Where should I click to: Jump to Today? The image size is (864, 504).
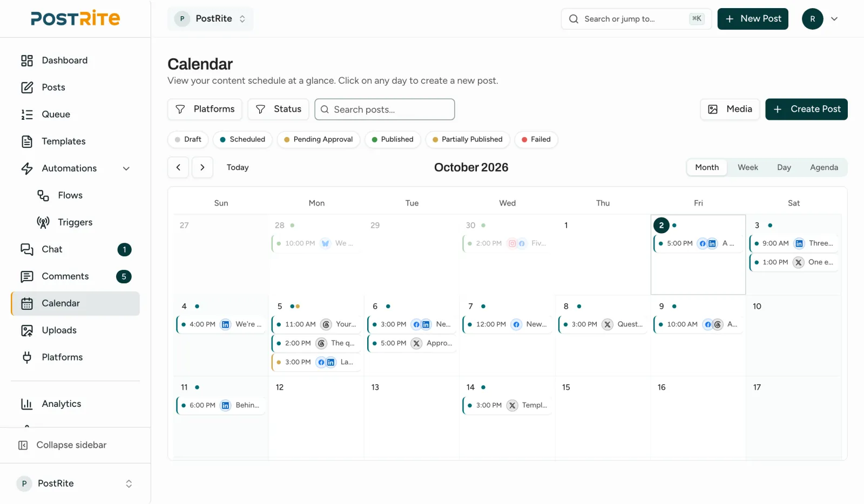pyautogui.click(x=238, y=167)
